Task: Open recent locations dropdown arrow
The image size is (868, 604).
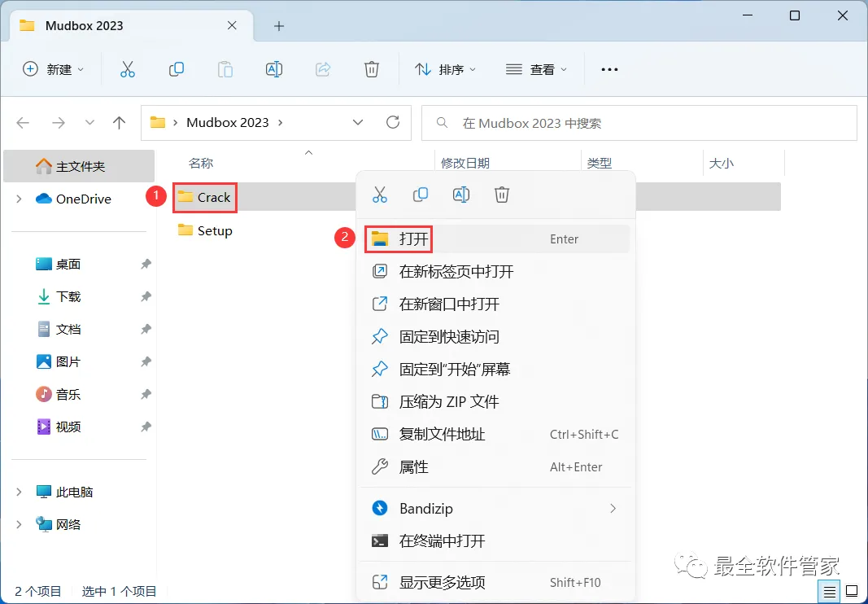Action: pyautogui.click(x=89, y=122)
